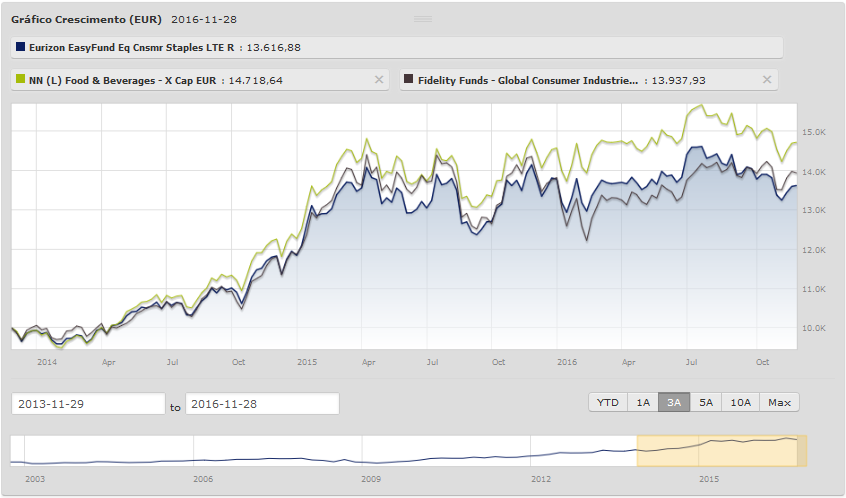Select the 3A time range button
The height and width of the screenshot is (498, 846).
(x=674, y=402)
